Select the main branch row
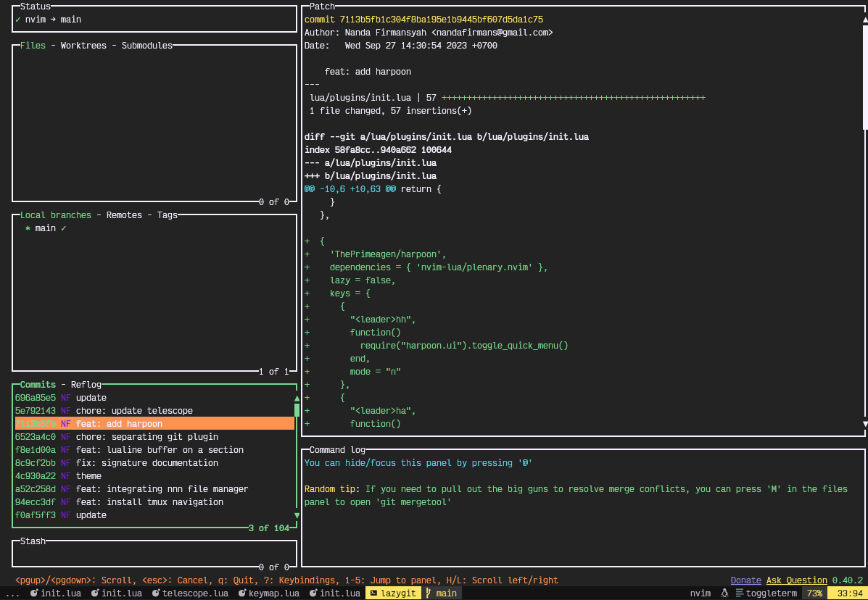868x600 pixels. point(155,228)
